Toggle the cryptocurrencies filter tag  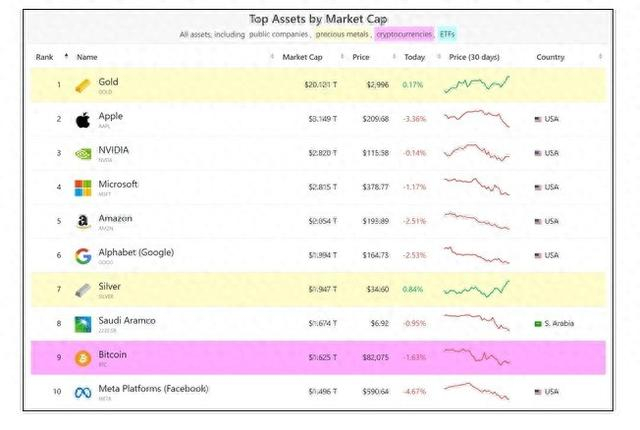(404, 35)
